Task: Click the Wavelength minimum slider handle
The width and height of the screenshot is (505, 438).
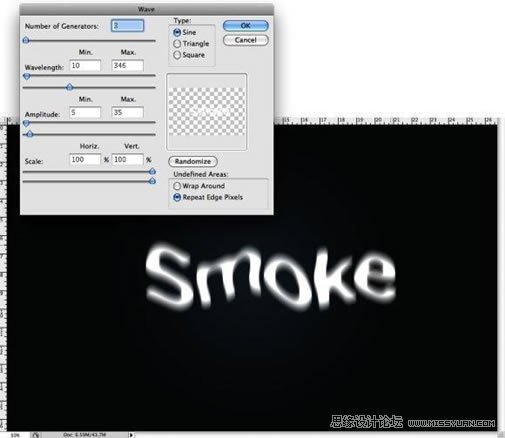Action: pos(27,76)
